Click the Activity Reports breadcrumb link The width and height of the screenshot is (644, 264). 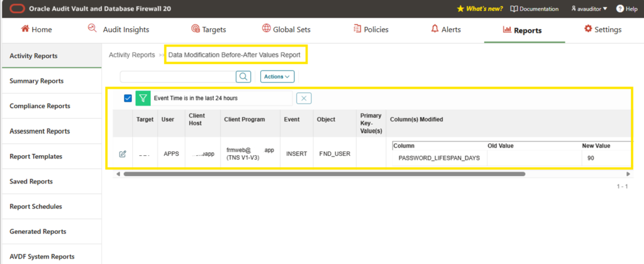point(132,55)
